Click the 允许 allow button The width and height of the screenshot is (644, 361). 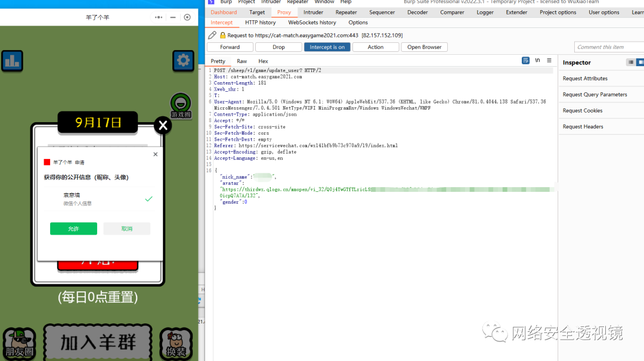click(x=73, y=229)
